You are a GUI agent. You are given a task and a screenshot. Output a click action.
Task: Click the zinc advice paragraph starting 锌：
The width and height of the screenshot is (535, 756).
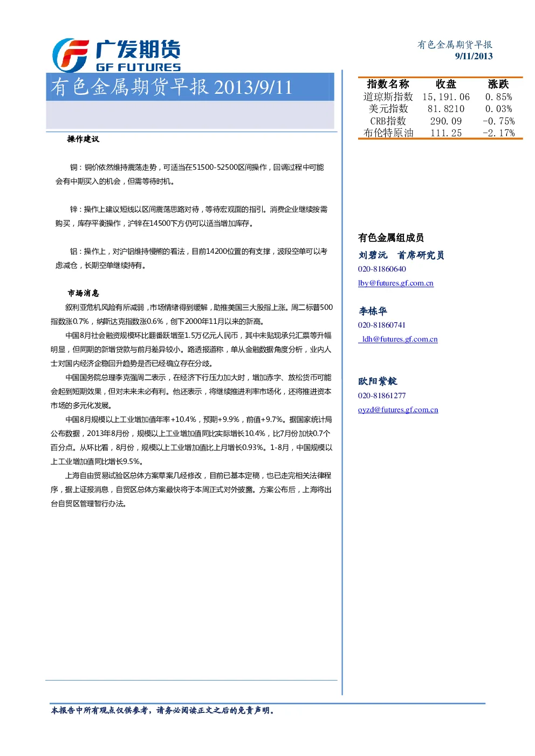191,217
